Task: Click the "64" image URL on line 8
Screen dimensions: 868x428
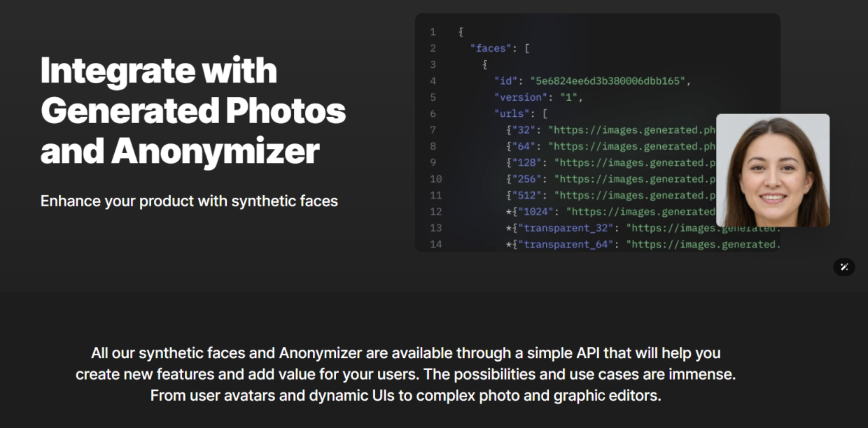Action: [631, 146]
